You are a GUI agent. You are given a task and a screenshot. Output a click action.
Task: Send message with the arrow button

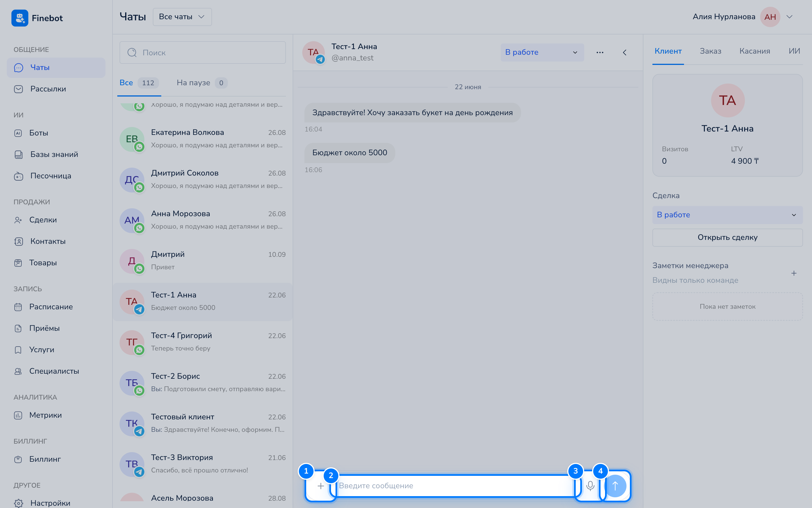(615, 486)
